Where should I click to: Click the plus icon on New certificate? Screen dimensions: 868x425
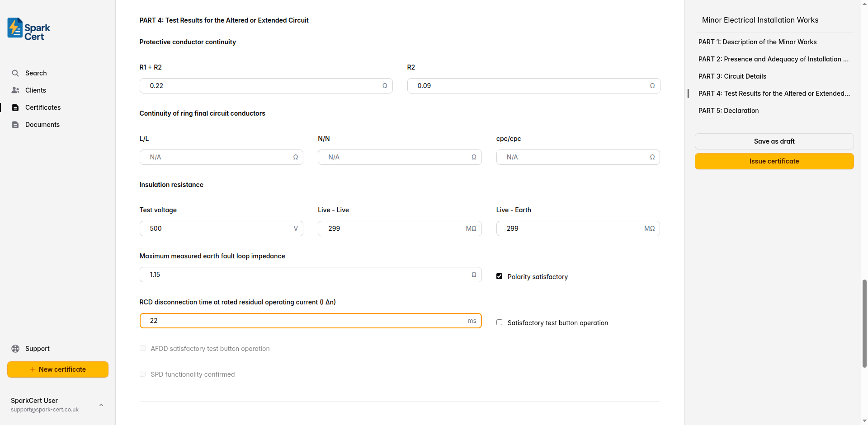33,369
